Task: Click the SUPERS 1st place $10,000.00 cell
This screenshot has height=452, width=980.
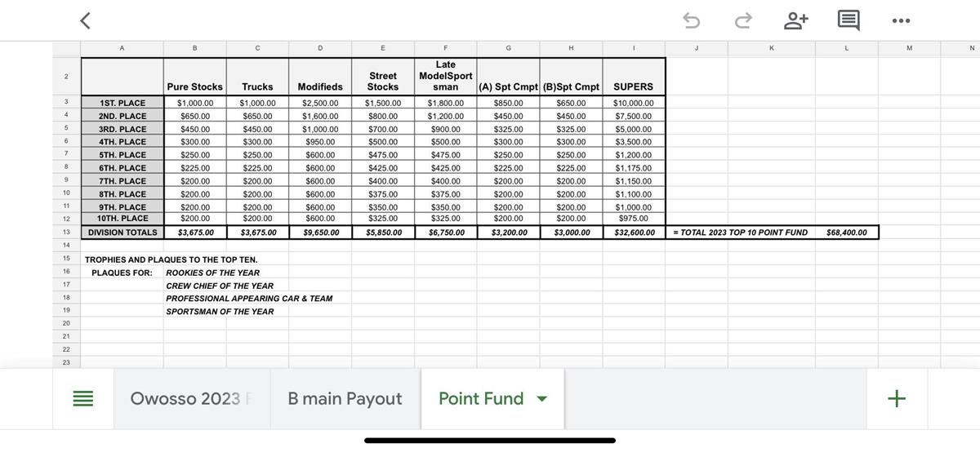Action: click(633, 104)
